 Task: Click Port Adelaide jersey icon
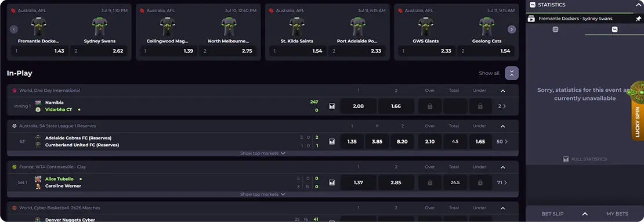358,26
